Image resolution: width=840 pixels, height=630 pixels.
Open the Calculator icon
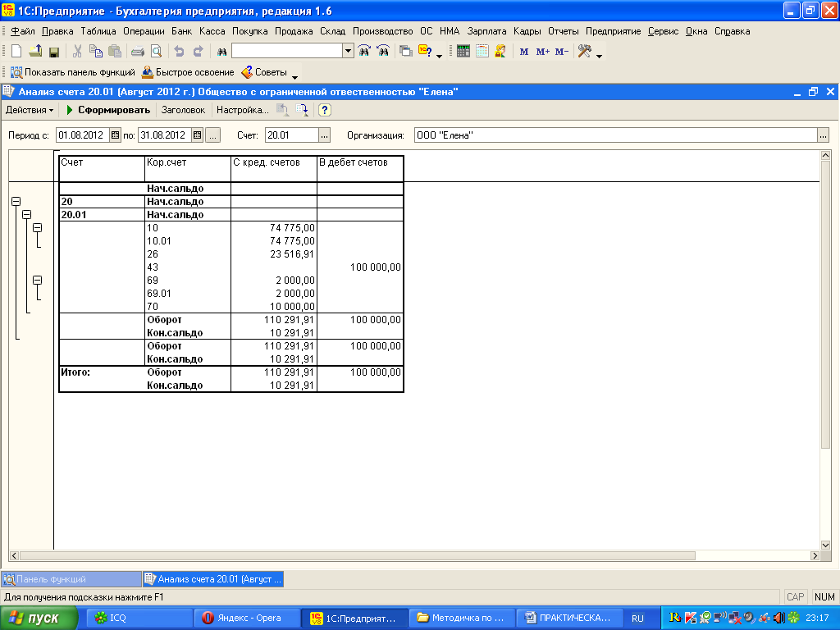click(x=463, y=52)
